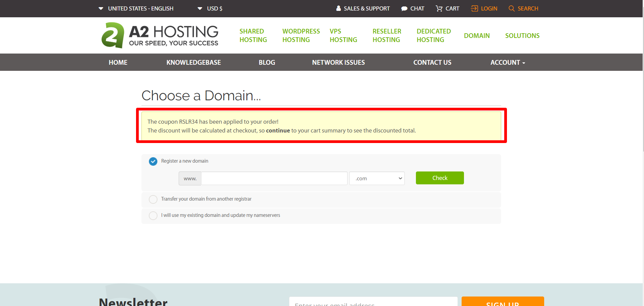Select Transfer your domain from another registrar

point(153,199)
